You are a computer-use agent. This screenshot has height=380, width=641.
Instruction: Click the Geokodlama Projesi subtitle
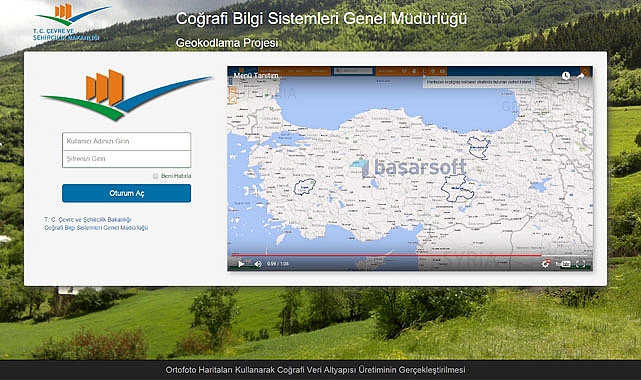[227, 43]
